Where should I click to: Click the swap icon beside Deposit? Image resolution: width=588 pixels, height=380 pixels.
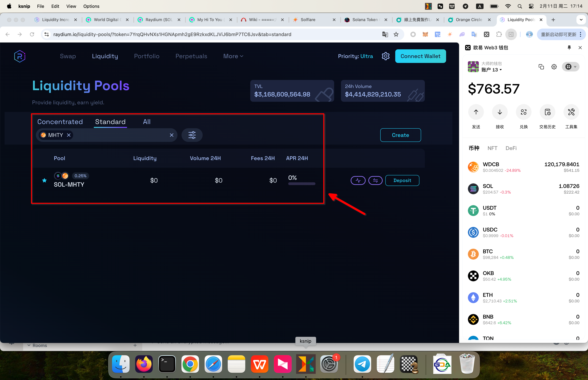coord(375,180)
